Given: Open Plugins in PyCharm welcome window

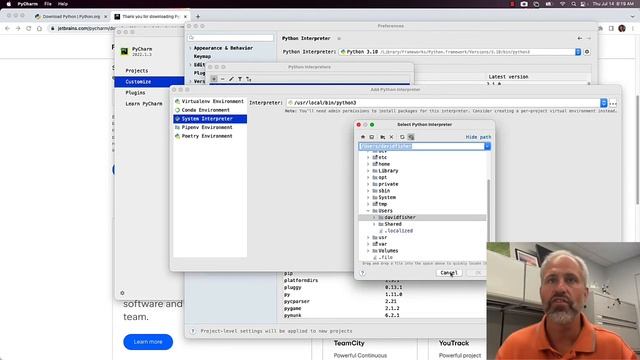Looking at the screenshot, I should [x=135, y=93].
